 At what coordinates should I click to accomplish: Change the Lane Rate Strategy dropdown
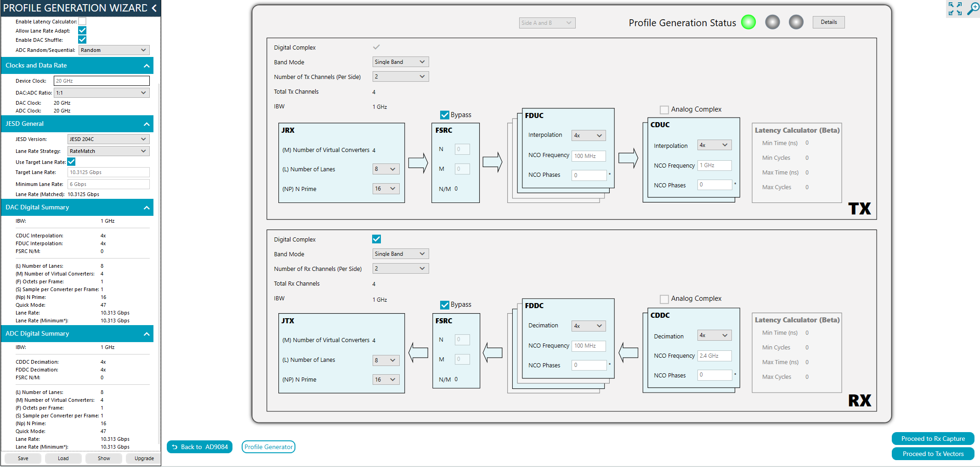108,151
